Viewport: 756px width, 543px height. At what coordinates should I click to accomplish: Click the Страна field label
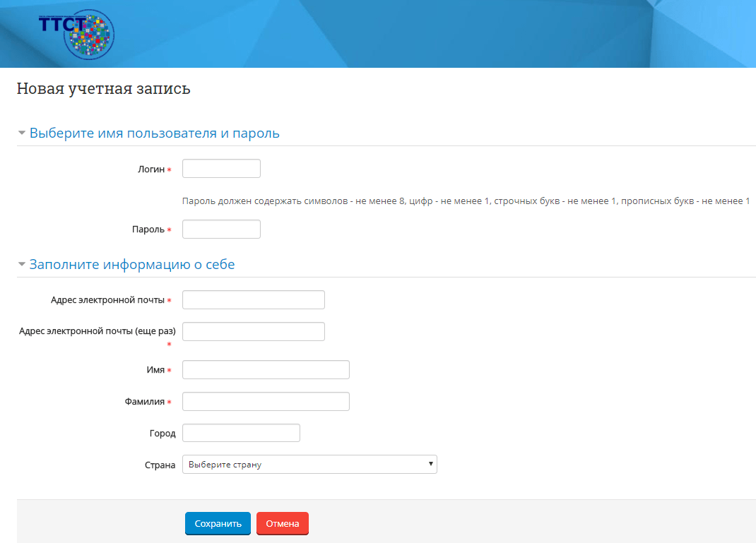click(x=162, y=465)
